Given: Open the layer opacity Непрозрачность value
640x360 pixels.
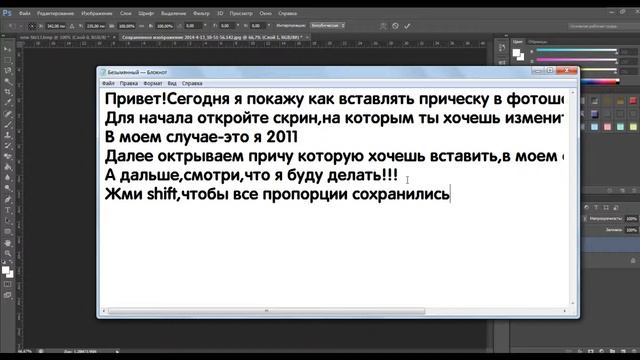Looking at the screenshot, I should pyautogui.click(x=631, y=219).
